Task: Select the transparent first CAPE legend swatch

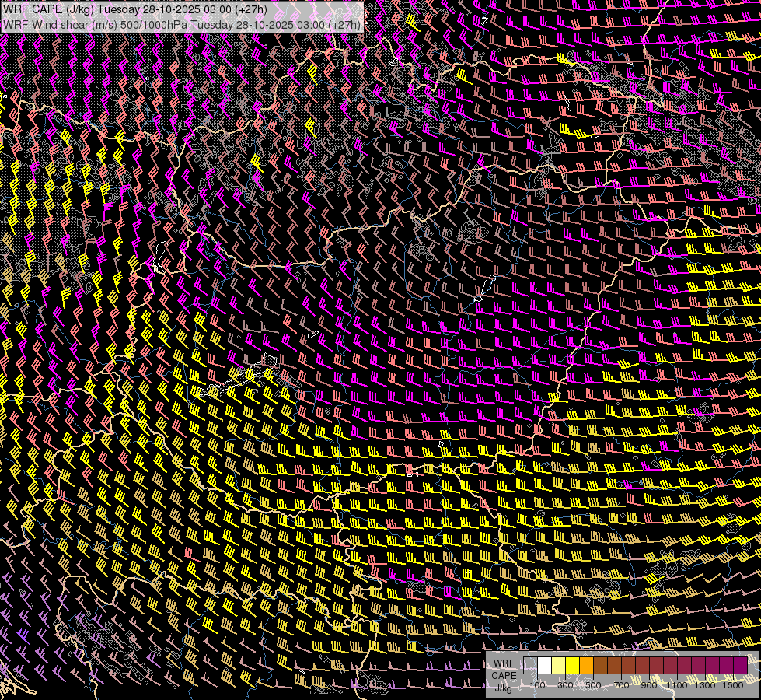Action: click(530, 665)
